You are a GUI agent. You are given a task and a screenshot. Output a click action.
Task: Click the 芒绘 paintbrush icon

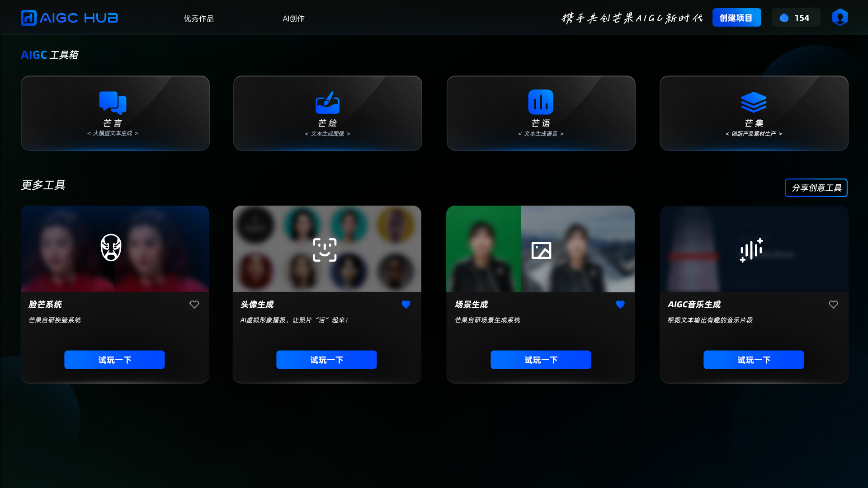(x=327, y=103)
